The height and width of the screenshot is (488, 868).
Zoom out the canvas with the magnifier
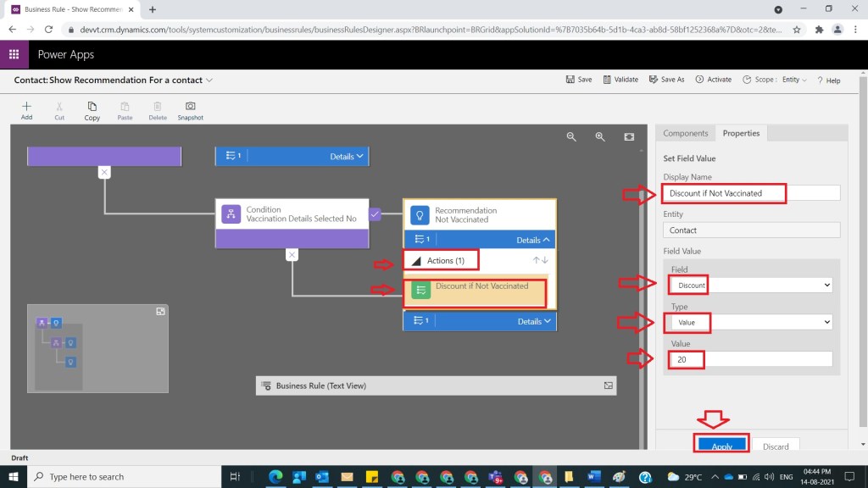pos(571,136)
